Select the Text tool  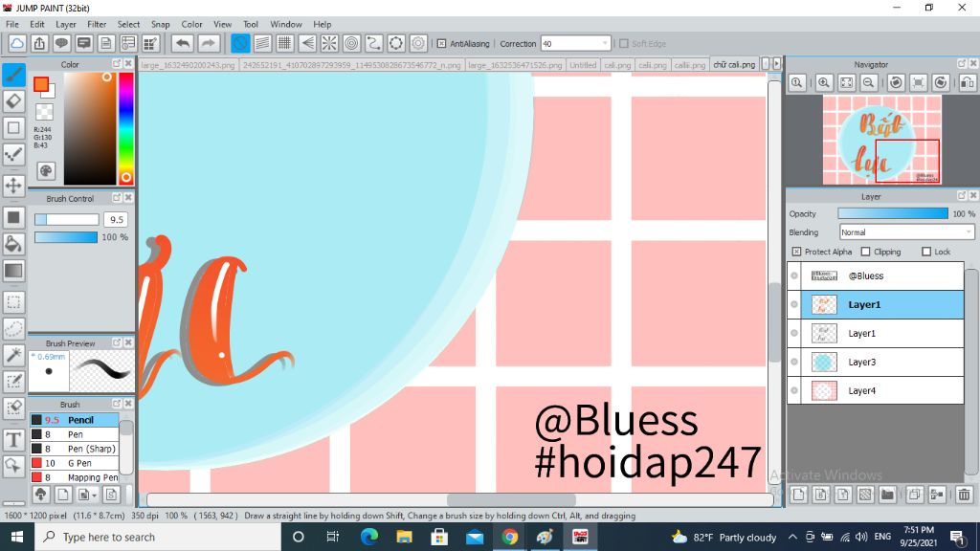pos(13,440)
